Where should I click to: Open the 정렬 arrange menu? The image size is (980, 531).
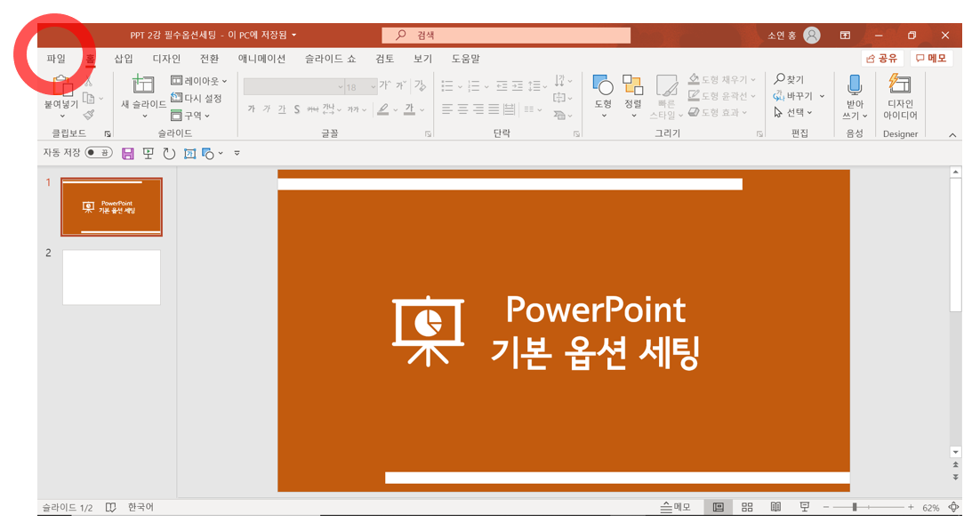pyautogui.click(x=632, y=96)
